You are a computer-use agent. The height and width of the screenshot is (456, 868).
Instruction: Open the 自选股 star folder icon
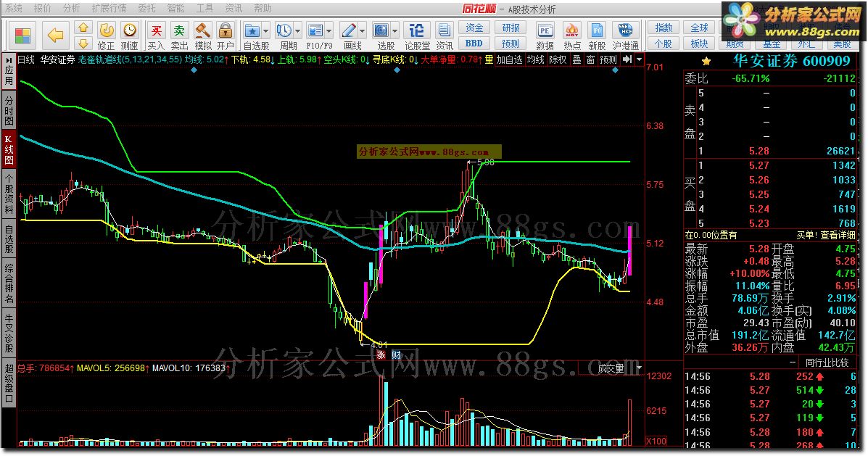click(x=252, y=30)
